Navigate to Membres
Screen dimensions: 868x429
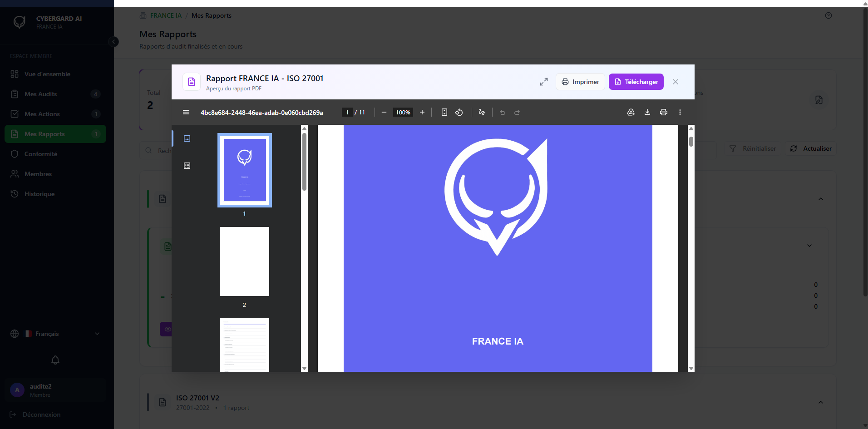pos(55,174)
